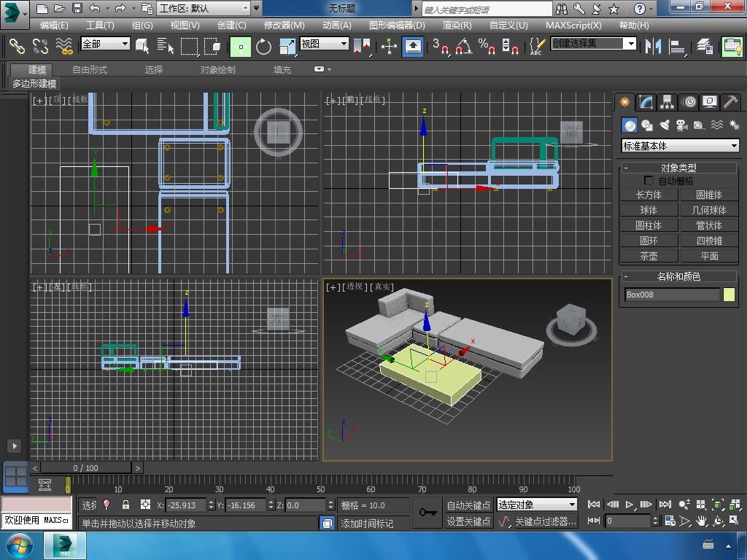
Task: Open the Modify panel tab icon
Action: [x=646, y=102]
